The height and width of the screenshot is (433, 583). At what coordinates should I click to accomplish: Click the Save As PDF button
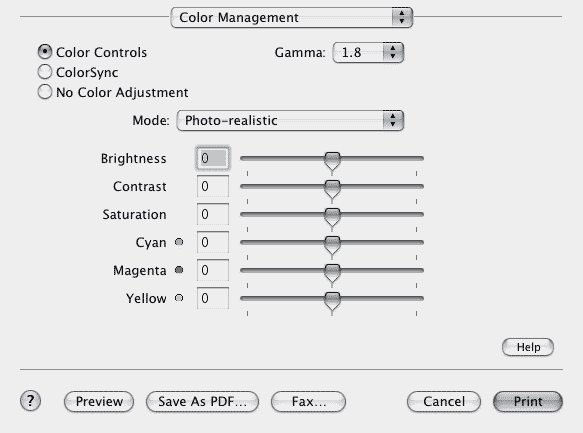click(202, 401)
